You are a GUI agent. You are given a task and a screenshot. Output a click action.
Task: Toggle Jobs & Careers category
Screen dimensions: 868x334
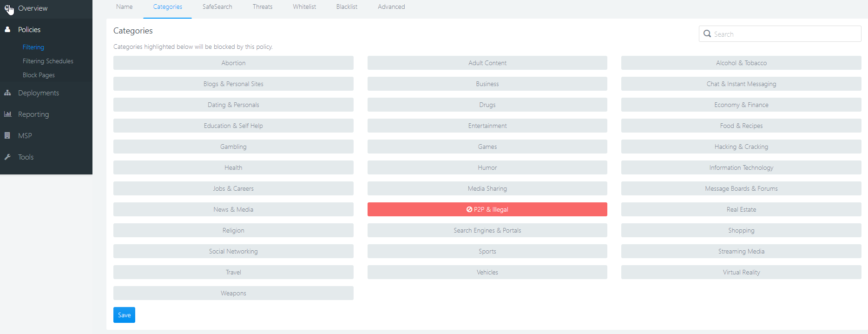pos(233,188)
